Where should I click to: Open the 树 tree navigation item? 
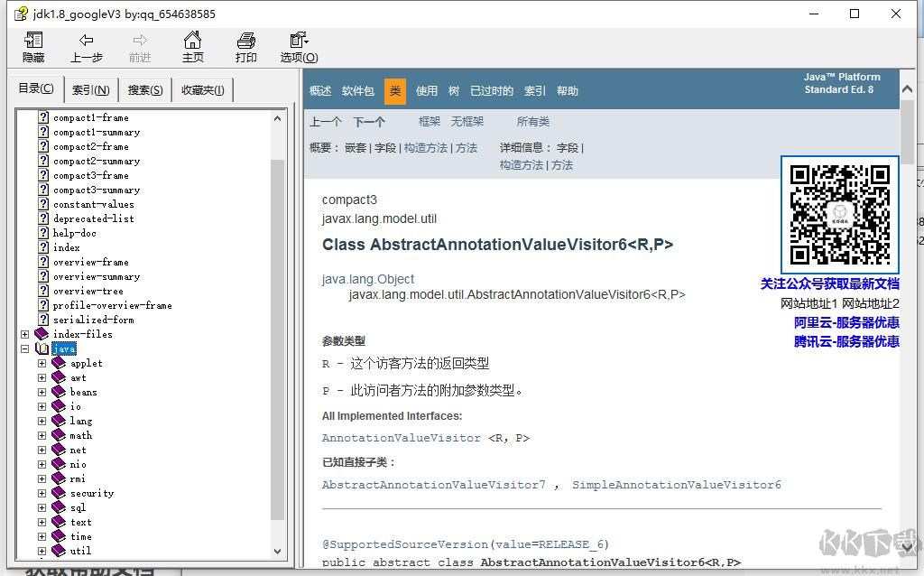click(454, 91)
